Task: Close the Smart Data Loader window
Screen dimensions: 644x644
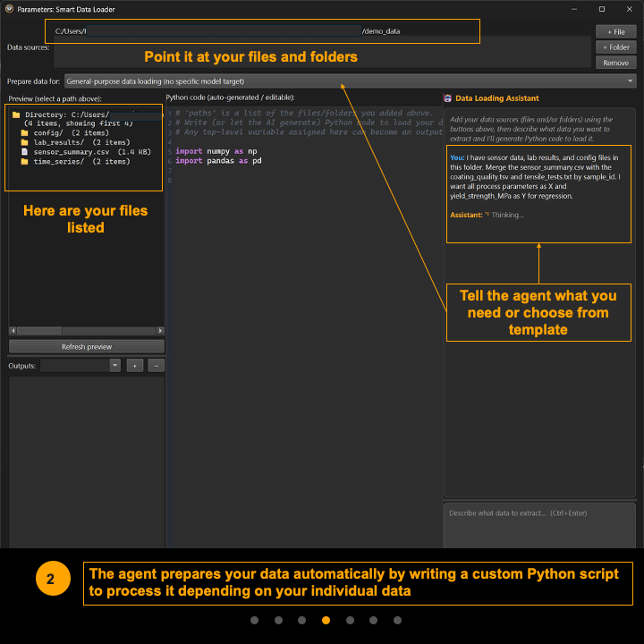Action: coord(629,9)
